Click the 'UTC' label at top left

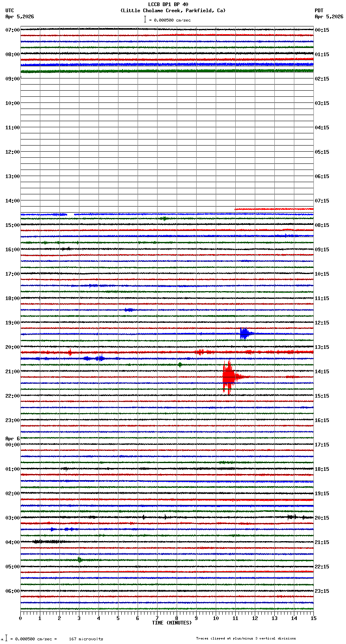click(x=10, y=11)
